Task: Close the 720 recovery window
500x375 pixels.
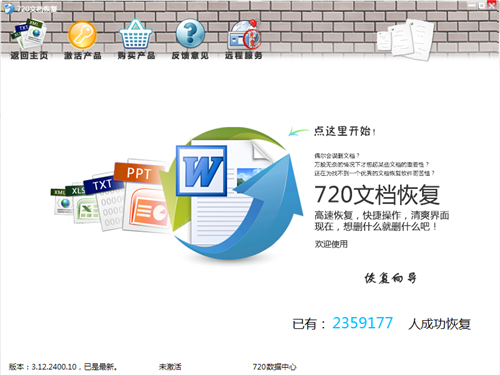Action: coord(492,5)
